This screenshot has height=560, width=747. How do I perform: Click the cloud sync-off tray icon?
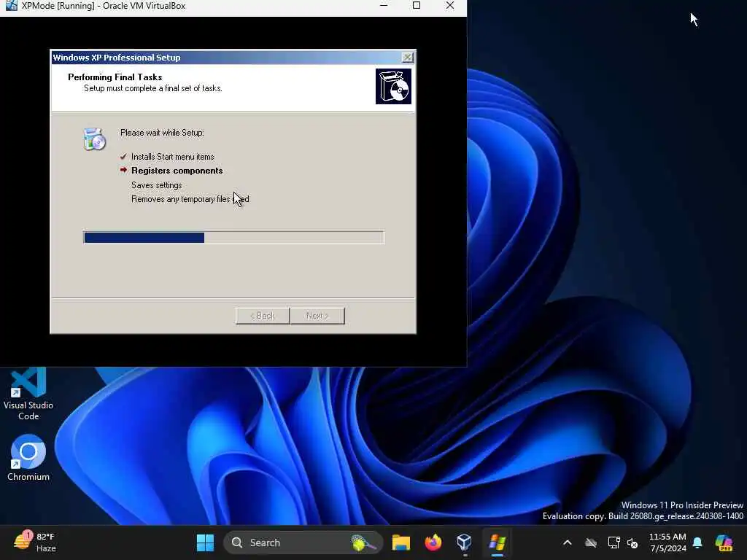[591, 542]
